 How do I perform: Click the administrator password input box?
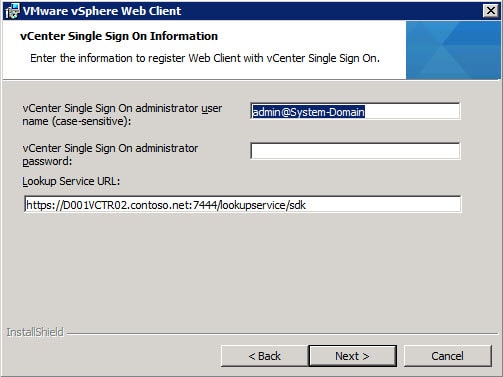pyautogui.click(x=355, y=151)
